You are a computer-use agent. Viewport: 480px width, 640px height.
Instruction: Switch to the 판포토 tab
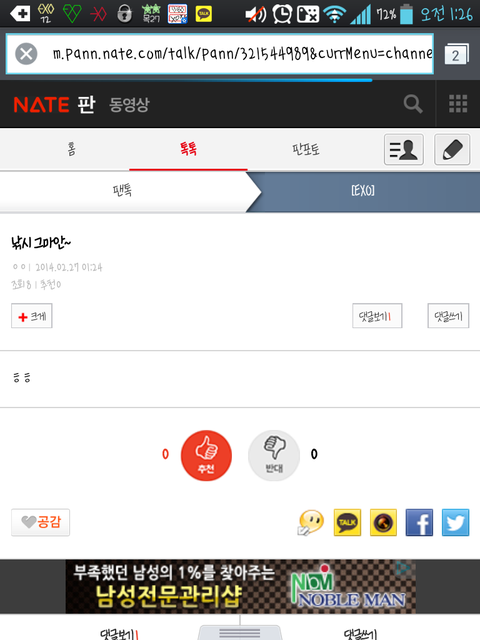point(306,149)
